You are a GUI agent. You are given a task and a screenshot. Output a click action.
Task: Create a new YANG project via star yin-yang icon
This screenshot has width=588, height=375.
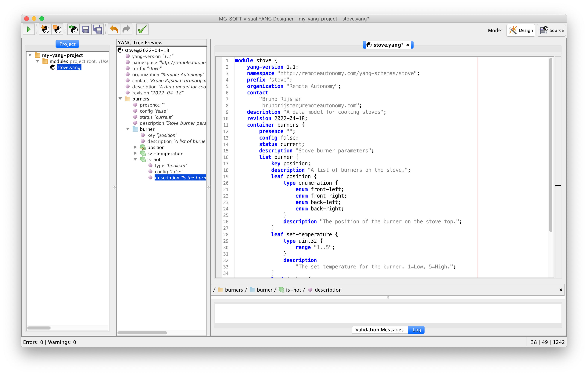45,29
